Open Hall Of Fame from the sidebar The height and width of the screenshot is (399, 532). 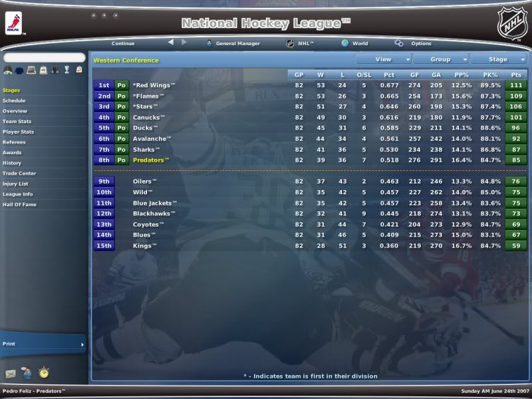click(x=19, y=205)
